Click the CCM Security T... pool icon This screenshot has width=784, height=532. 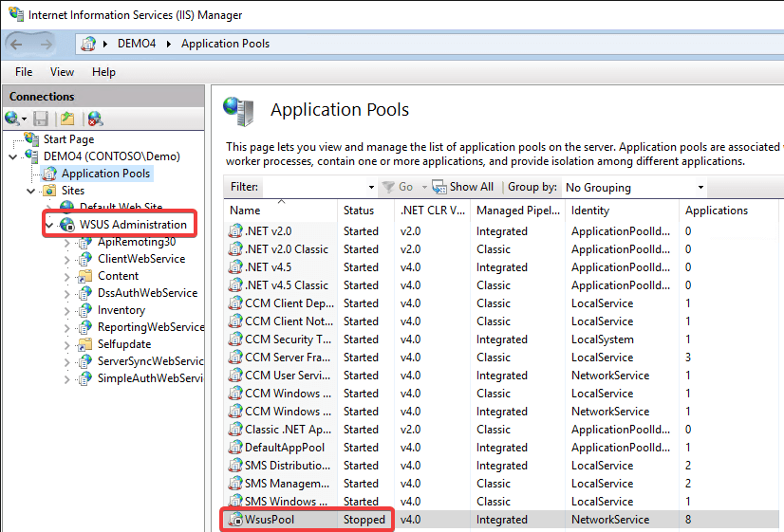(x=235, y=339)
